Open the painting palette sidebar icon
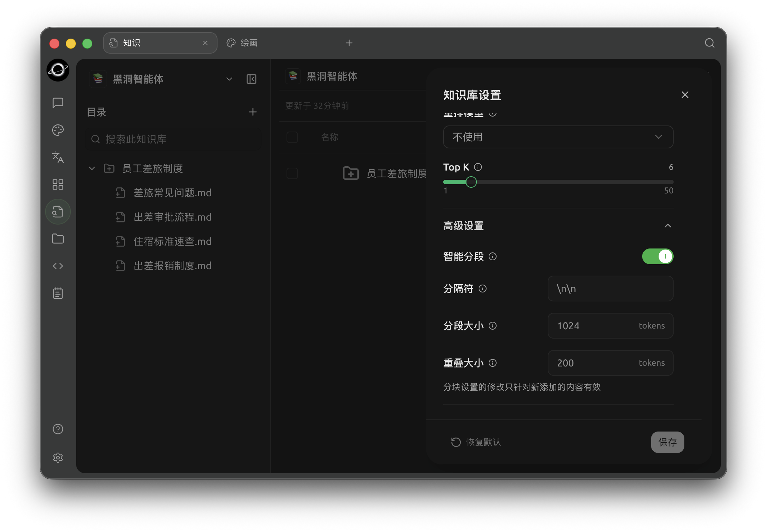Screen dimensions: 767x532 click(58, 130)
